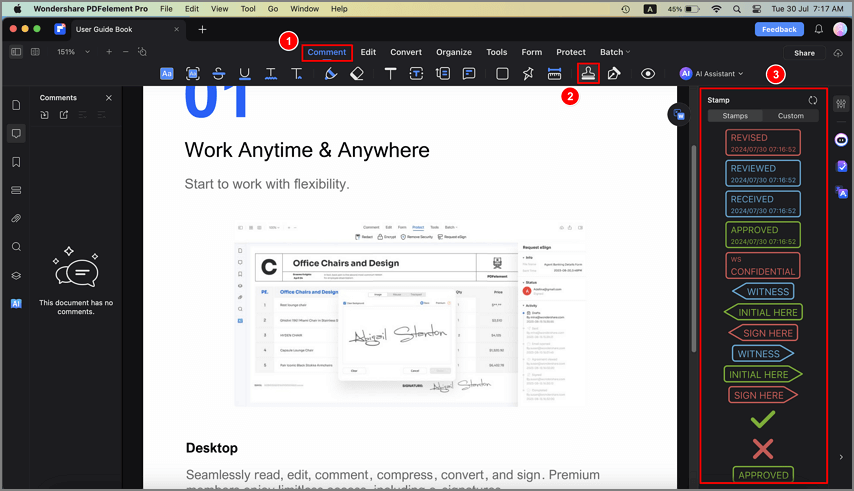Viewport: 854px width, 491px height.
Task: Open the Protect tab
Action: [571, 52]
